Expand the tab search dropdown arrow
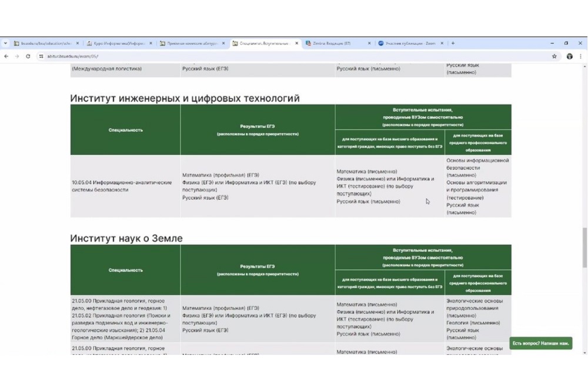The width and height of the screenshot is (588, 392). [x=5, y=43]
